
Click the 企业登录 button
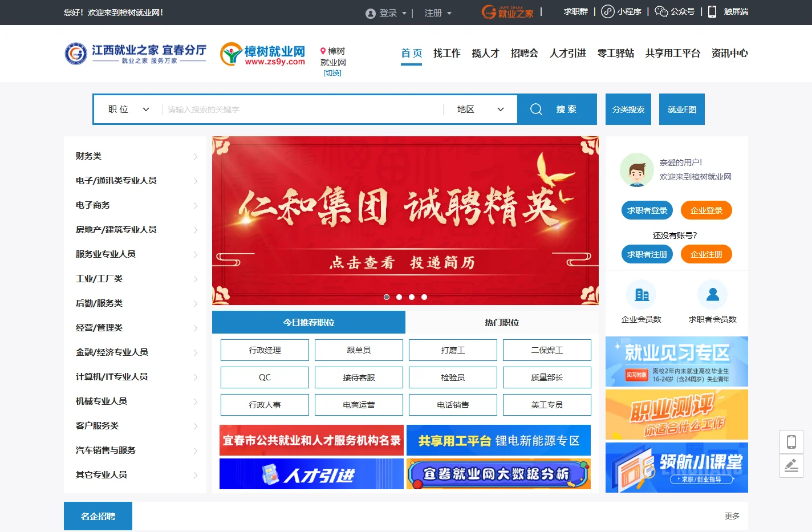[707, 210]
